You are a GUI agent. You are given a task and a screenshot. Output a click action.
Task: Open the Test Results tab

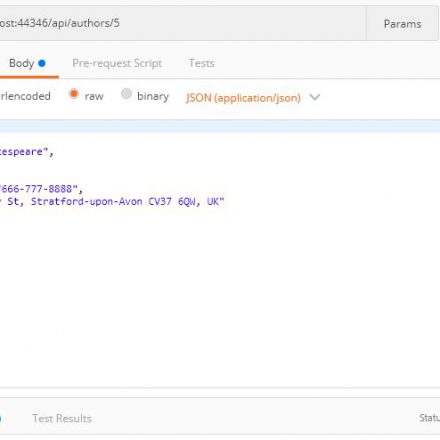62,418
